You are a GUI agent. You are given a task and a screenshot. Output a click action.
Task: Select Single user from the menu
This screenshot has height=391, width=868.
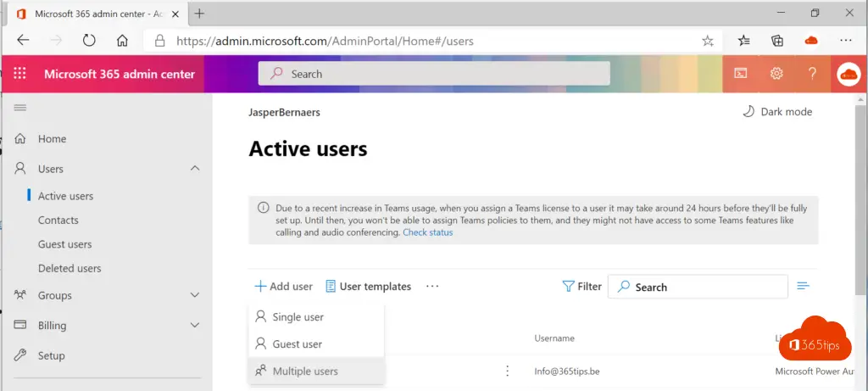click(x=316, y=317)
